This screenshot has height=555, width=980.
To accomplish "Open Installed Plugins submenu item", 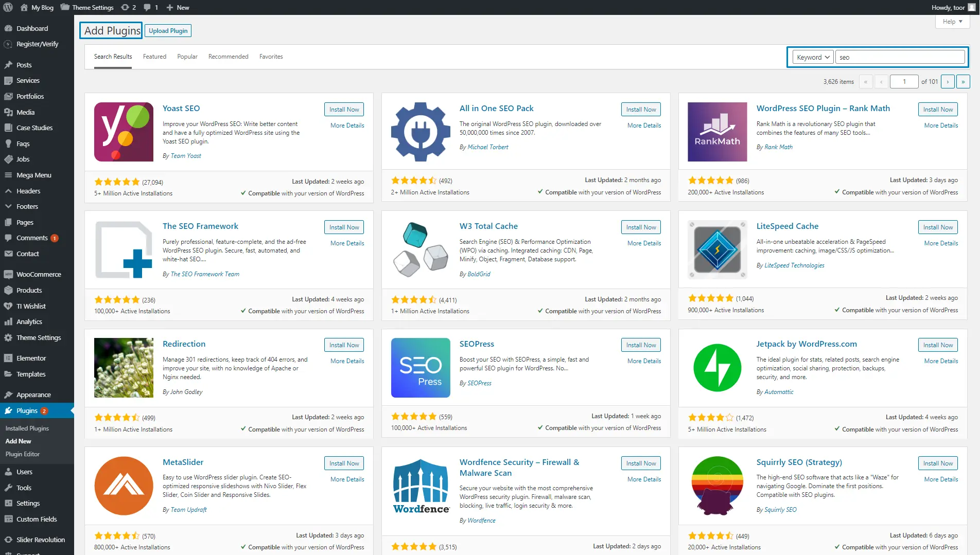I will [x=27, y=428].
